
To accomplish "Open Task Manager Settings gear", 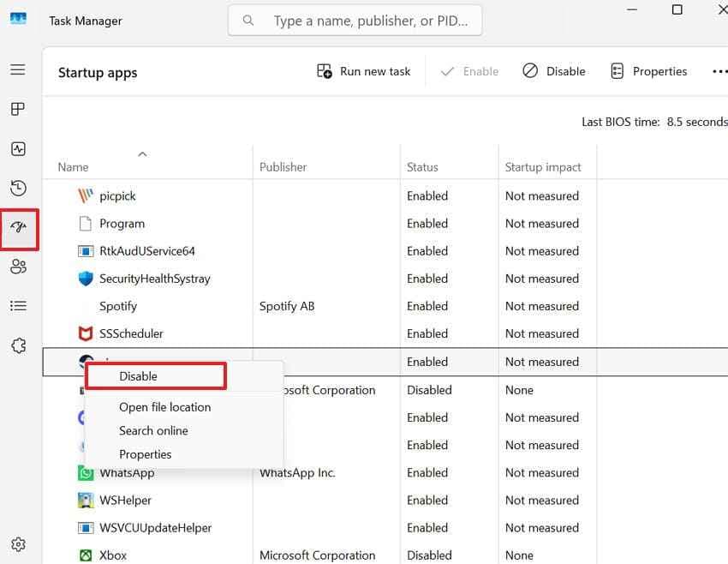I will point(18,544).
